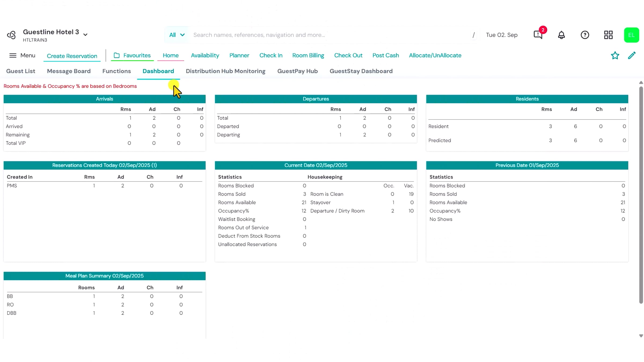Go to Home

coord(171,55)
